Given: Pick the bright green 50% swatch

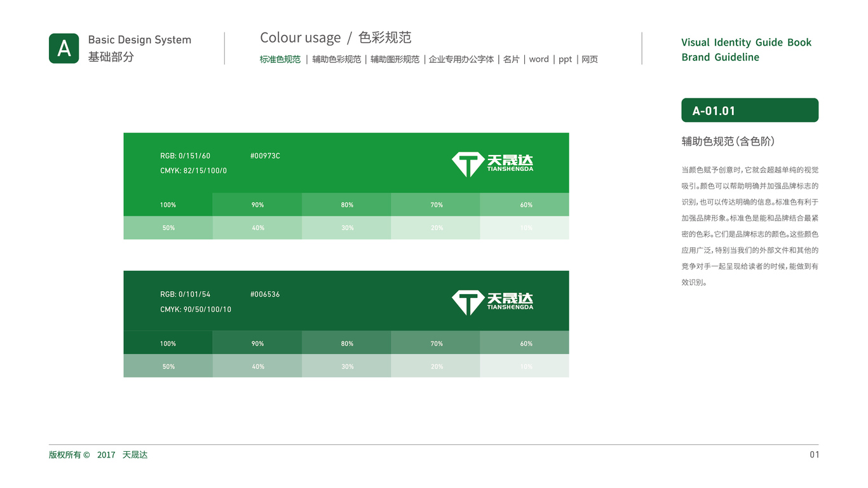Looking at the screenshot, I should (x=168, y=227).
